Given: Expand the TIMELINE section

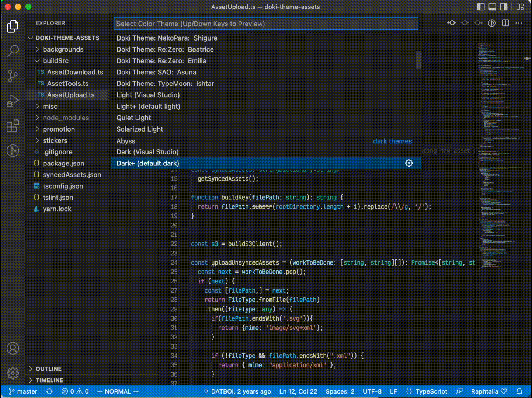Looking at the screenshot, I should point(49,380).
